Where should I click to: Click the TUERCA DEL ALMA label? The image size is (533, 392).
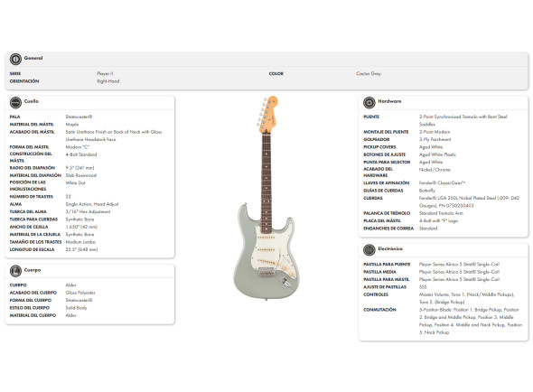pos(28,211)
